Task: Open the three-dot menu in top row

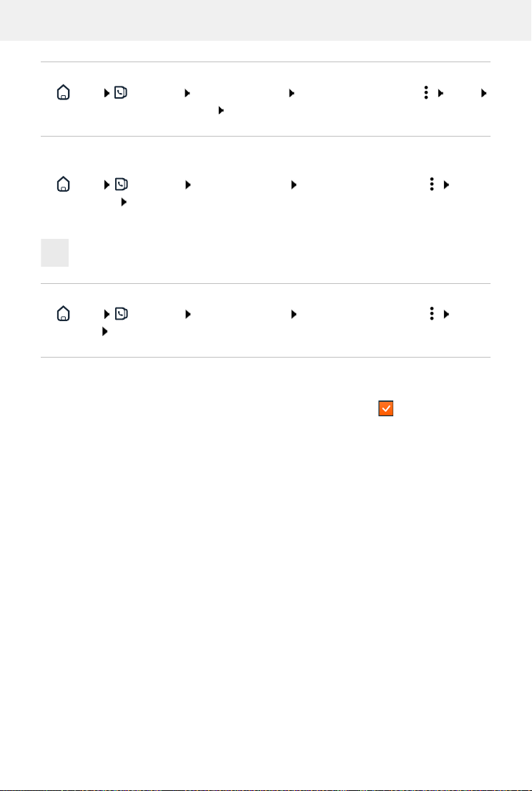Action: click(425, 93)
